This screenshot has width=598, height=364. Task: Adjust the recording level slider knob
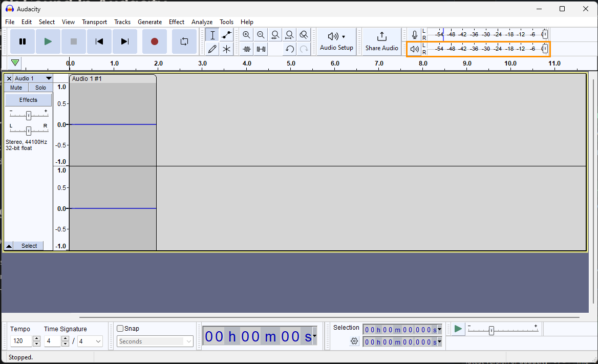click(545, 35)
